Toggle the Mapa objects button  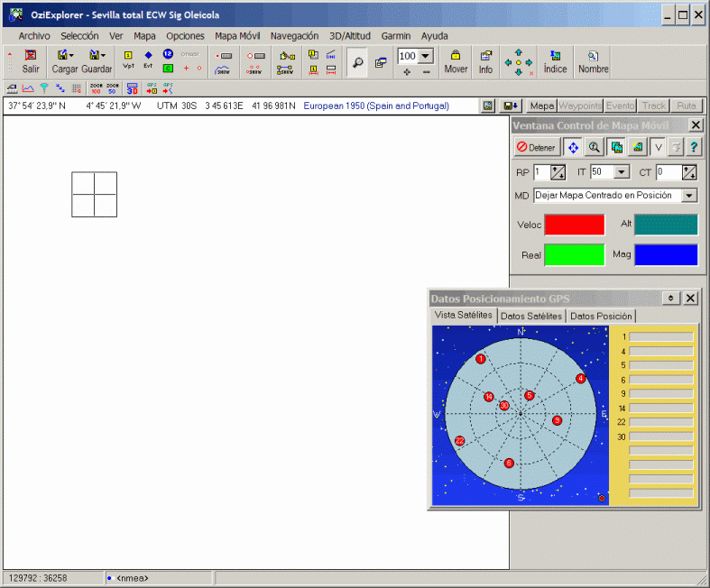541,106
